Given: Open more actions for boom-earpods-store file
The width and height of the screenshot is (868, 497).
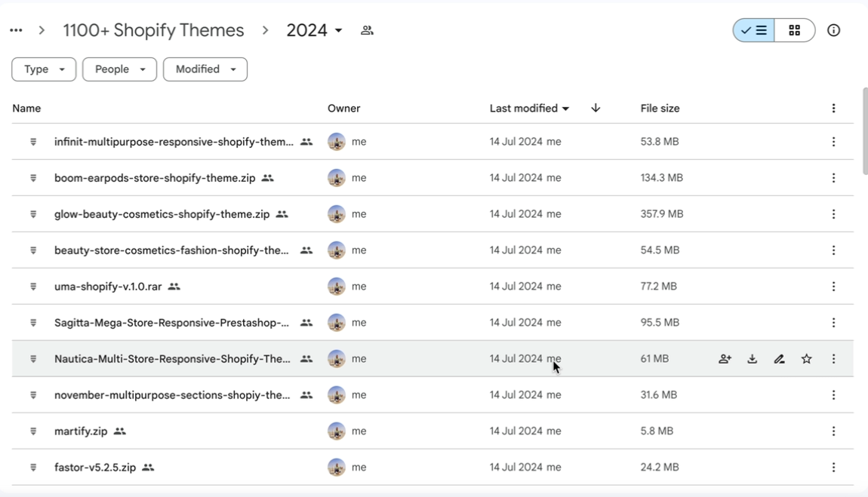Looking at the screenshot, I should (x=833, y=178).
